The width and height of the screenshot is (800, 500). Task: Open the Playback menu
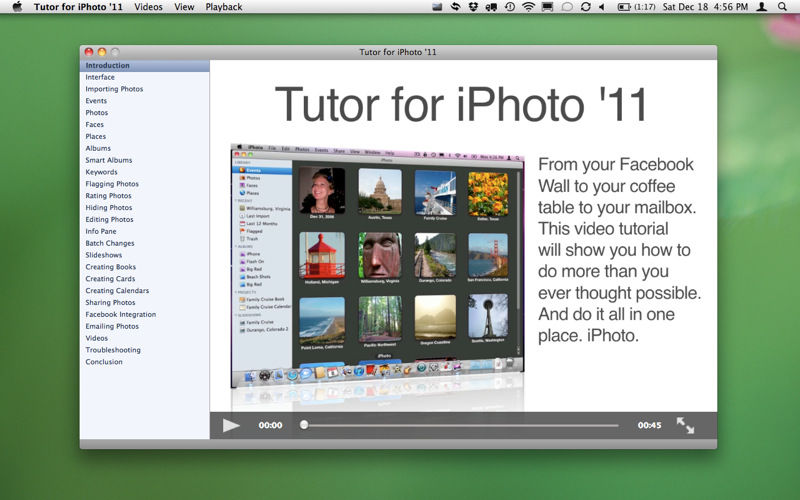pos(223,7)
